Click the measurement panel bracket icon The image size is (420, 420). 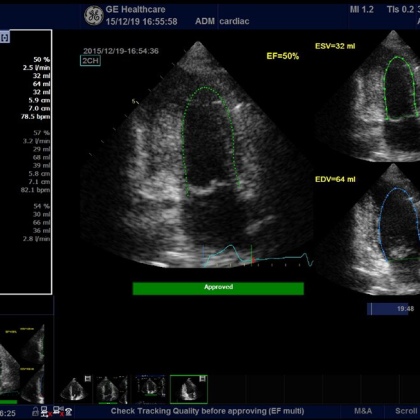pos(5,37)
